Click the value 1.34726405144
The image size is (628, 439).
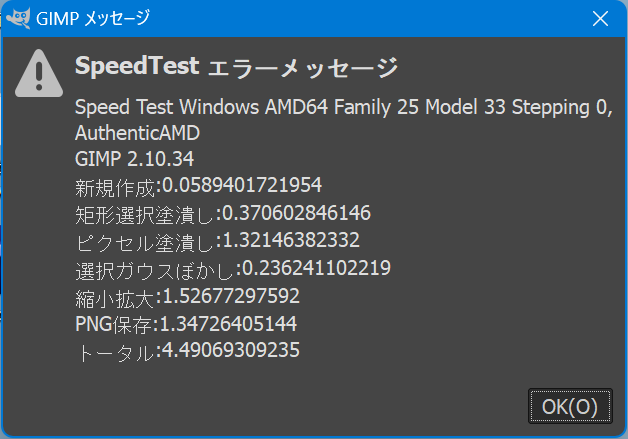click(228, 324)
